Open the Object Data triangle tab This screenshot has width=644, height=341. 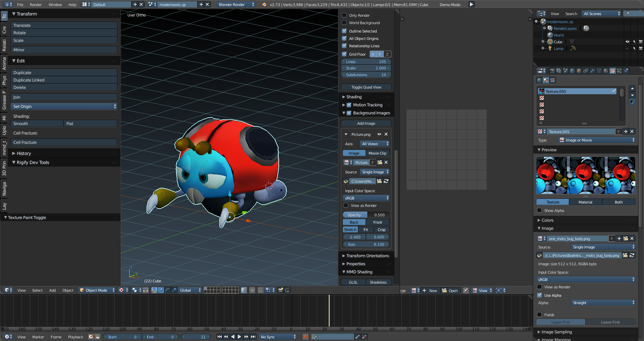tap(599, 71)
